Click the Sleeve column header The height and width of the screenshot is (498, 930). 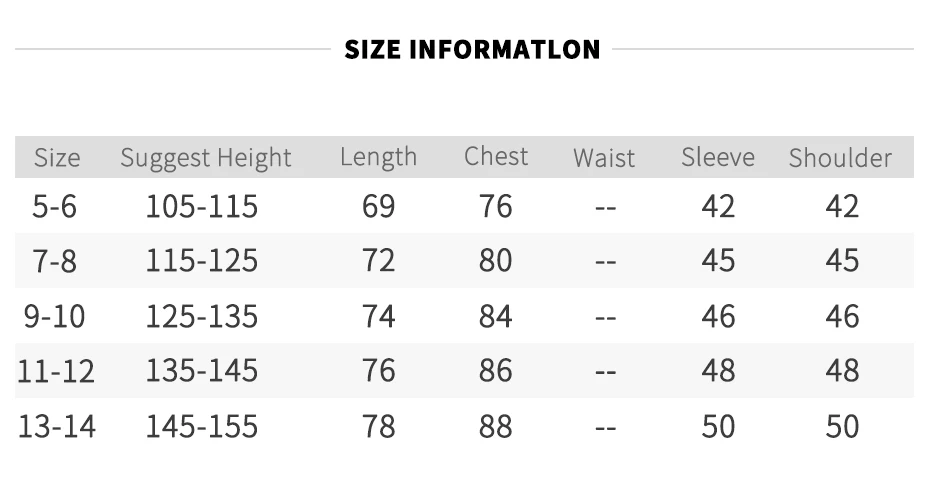718,157
